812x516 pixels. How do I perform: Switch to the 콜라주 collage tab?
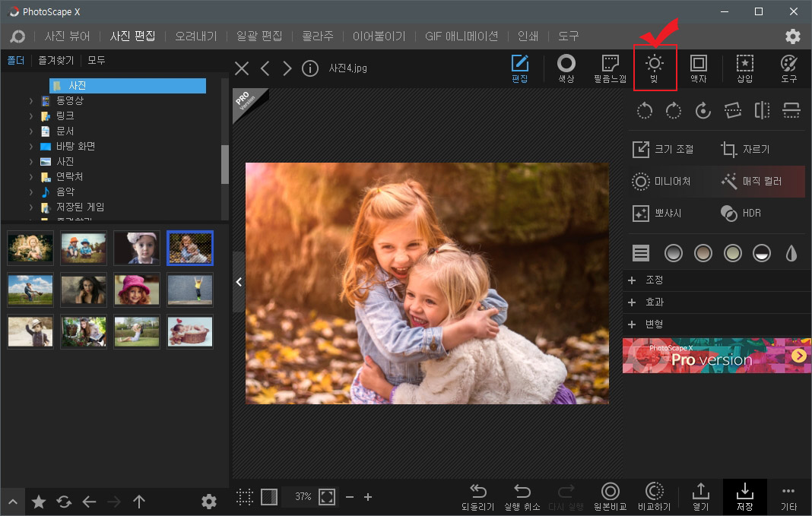(x=318, y=36)
